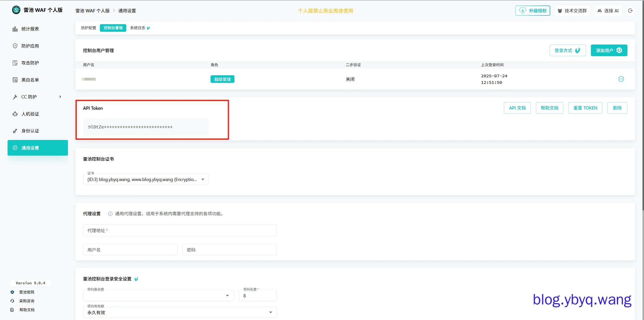The width and height of the screenshot is (644, 320).
Task: Click the 雷池官网 shield icon
Action: [12, 292]
